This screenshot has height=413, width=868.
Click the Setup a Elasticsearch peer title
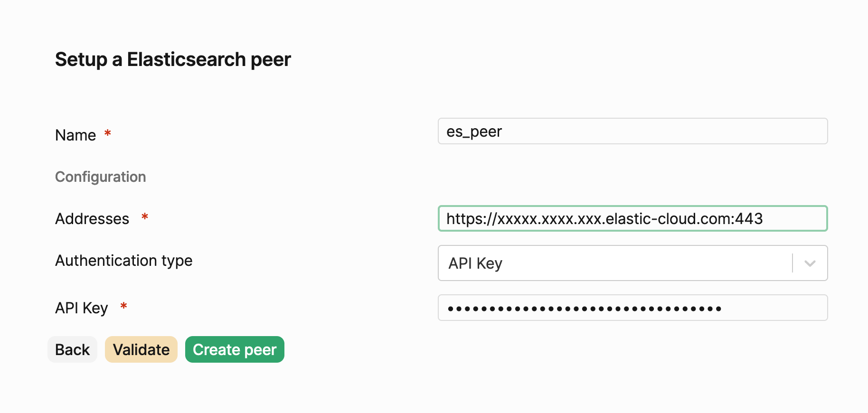173,59
